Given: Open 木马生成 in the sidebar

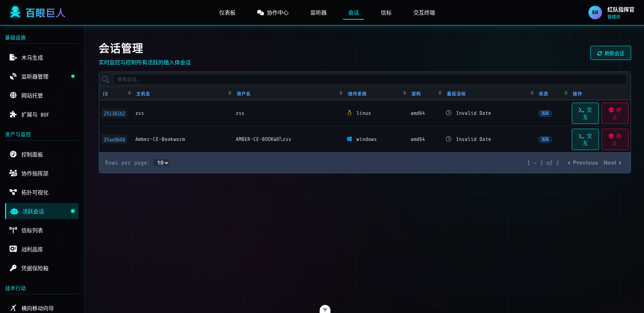Looking at the screenshot, I should click(32, 58).
